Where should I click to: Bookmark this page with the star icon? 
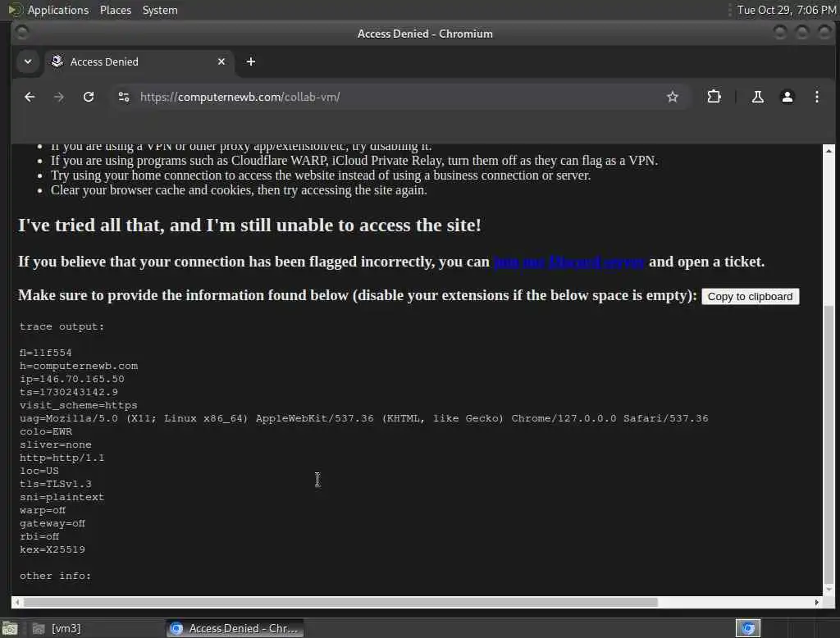673,97
